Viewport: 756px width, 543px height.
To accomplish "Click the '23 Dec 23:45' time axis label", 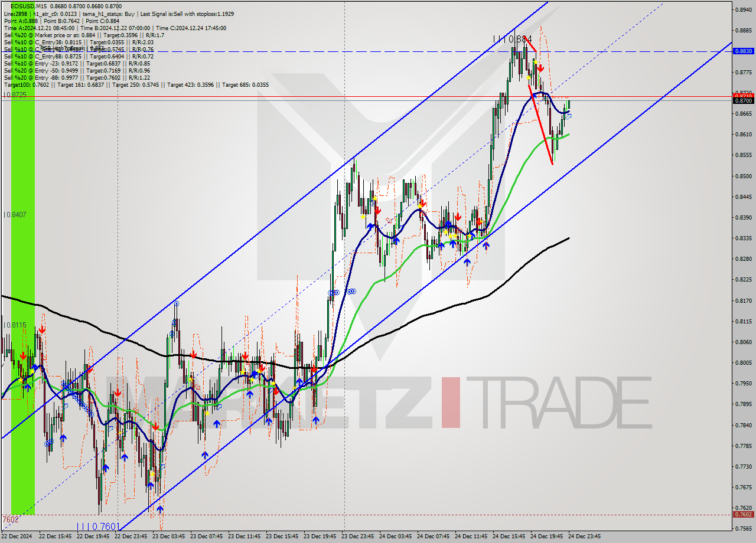I will click(358, 537).
